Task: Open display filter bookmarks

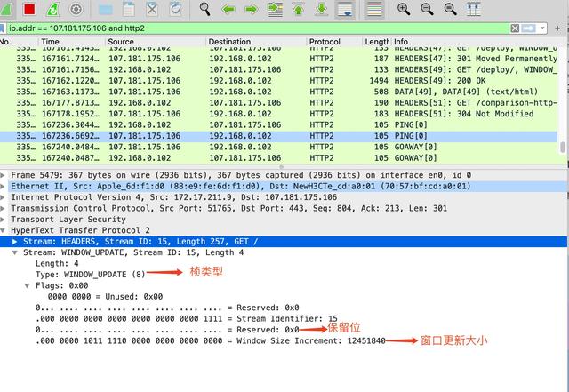Action: click(2, 28)
